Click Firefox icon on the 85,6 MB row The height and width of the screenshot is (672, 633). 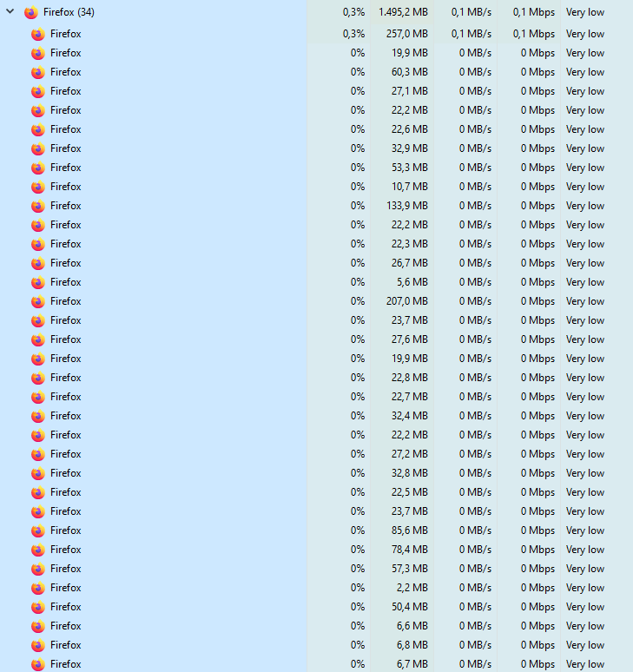pyautogui.click(x=38, y=531)
